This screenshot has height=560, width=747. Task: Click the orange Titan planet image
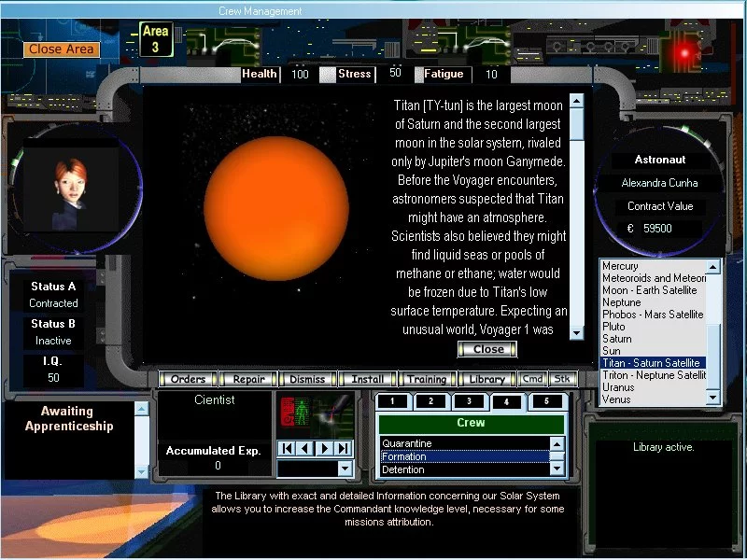pyautogui.click(x=276, y=208)
